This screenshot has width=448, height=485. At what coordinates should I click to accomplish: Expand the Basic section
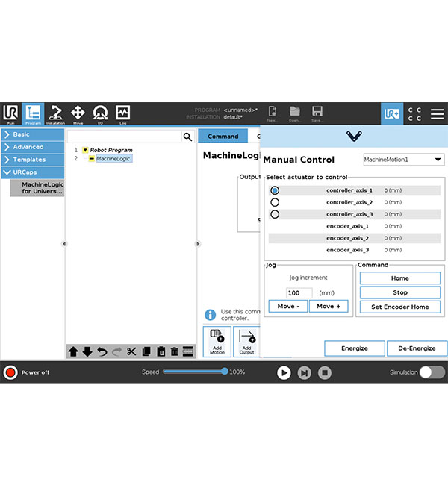click(33, 134)
